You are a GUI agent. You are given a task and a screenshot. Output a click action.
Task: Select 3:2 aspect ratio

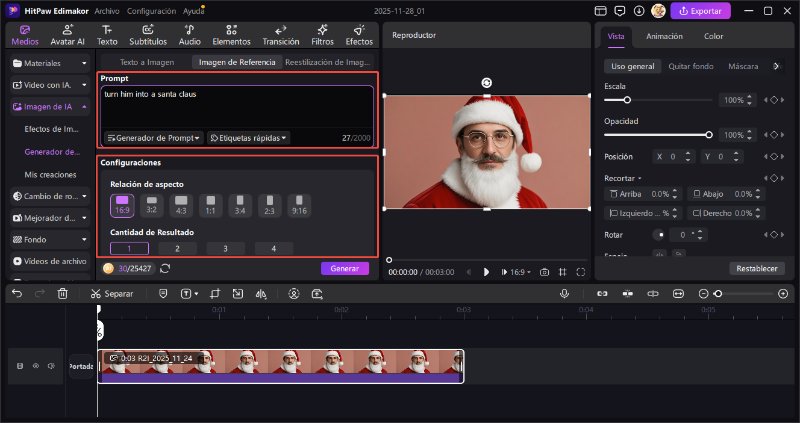point(152,205)
